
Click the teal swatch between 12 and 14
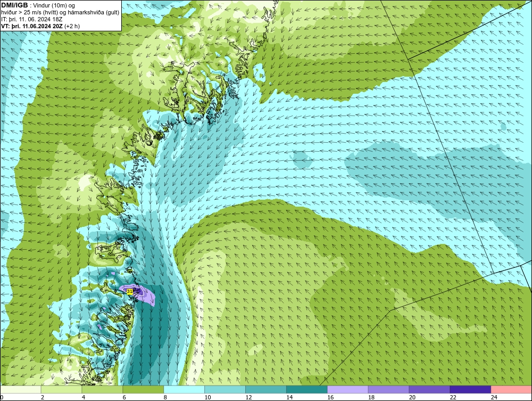coord(266,389)
